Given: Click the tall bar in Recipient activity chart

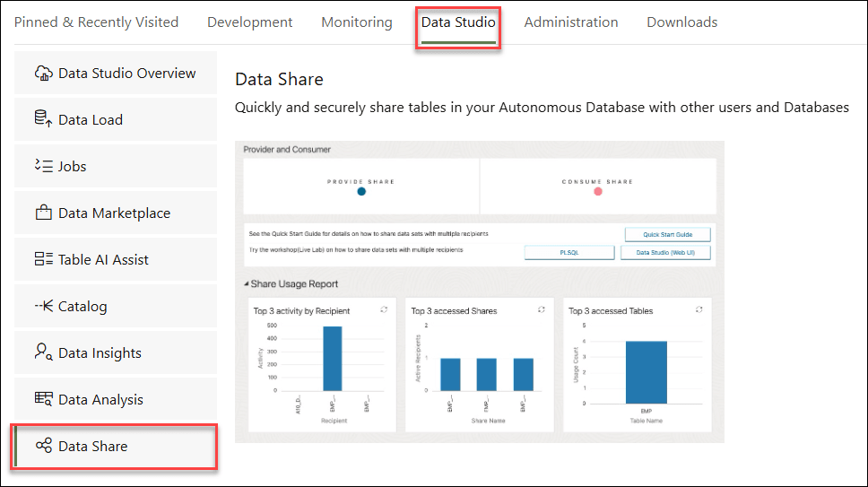Looking at the screenshot, I should 332,359.
